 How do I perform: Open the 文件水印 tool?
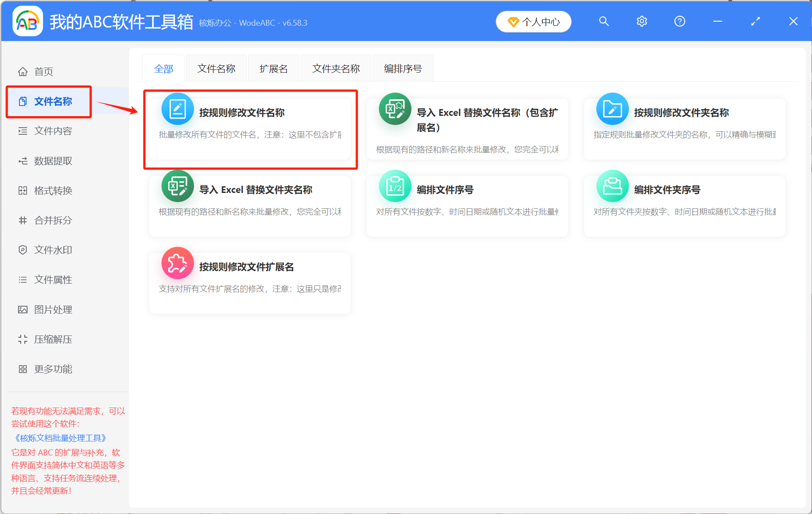tap(53, 250)
